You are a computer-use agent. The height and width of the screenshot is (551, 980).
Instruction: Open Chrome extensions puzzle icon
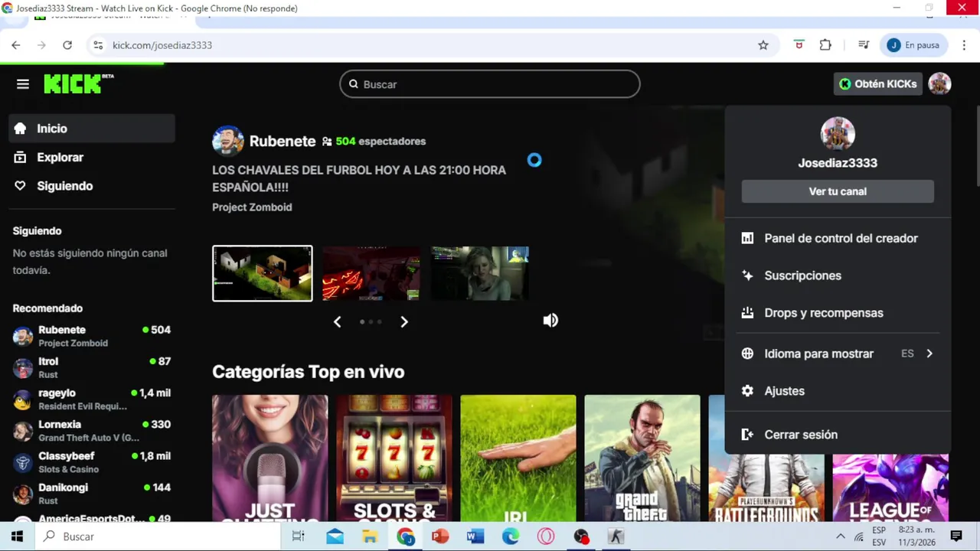pyautogui.click(x=825, y=45)
